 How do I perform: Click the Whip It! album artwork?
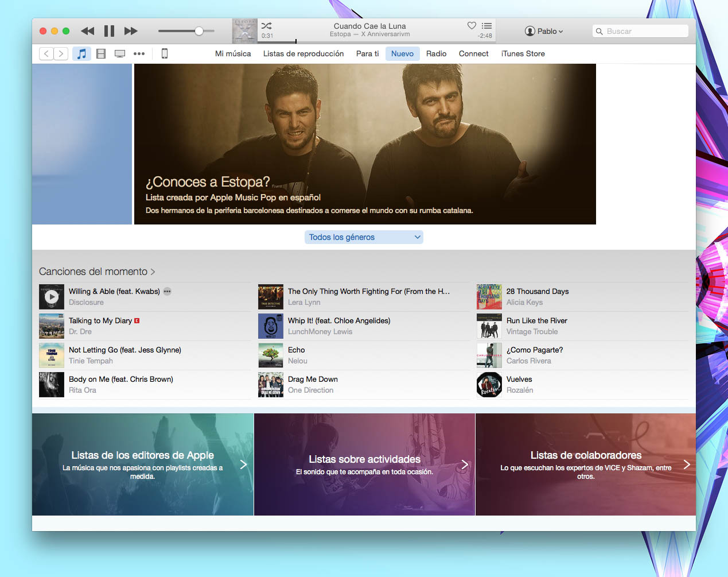tap(271, 326)
